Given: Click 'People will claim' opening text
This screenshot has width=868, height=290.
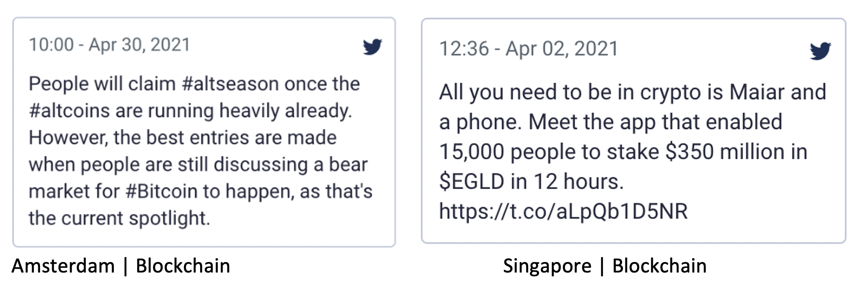Looking at the screenshot, I should coord(102,84).
